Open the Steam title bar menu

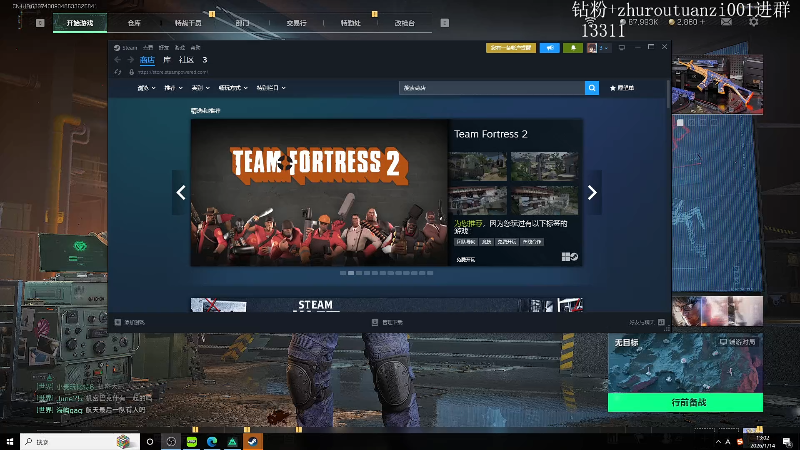coord(130,47)
